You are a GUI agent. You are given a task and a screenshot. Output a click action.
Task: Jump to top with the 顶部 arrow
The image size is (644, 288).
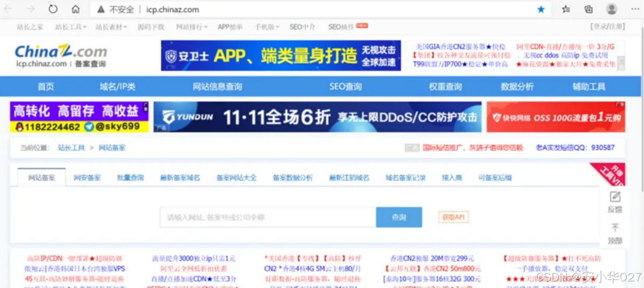point(615,228)
